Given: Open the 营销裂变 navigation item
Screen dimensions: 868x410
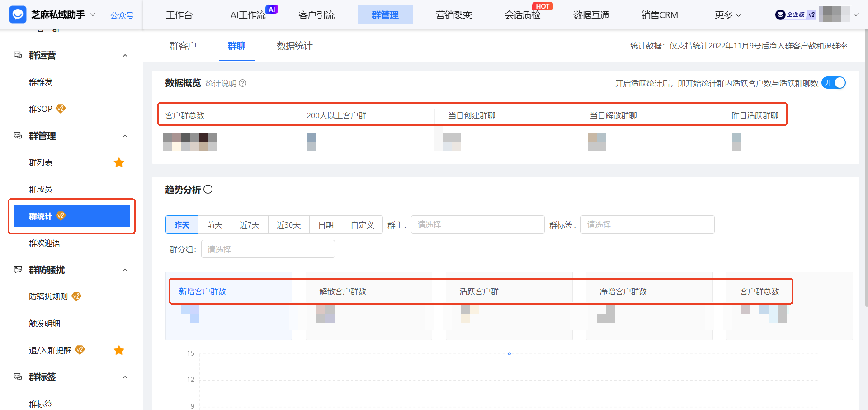Looking at the screenshot, I should pos(454,14).
